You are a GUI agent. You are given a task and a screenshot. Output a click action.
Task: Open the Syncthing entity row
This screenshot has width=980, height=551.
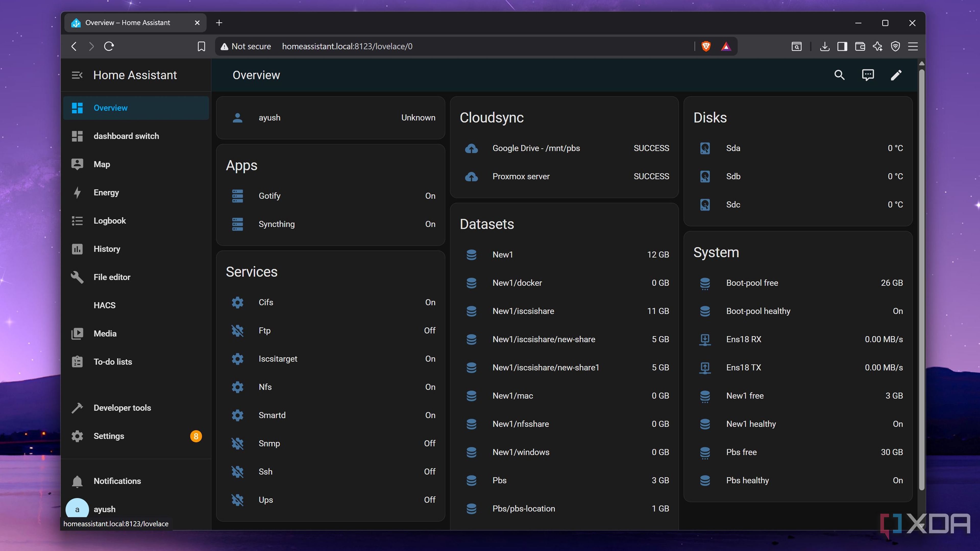point(330,224)
